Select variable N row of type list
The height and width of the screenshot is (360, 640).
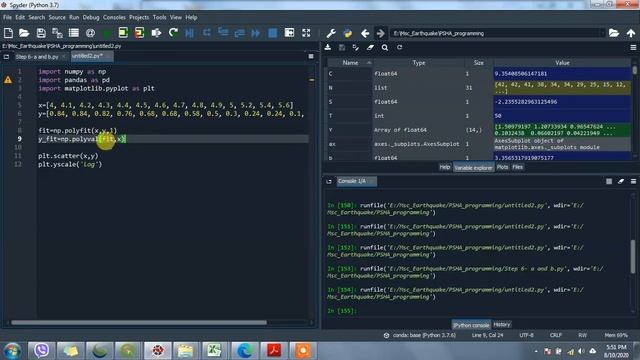coord(479,88)
